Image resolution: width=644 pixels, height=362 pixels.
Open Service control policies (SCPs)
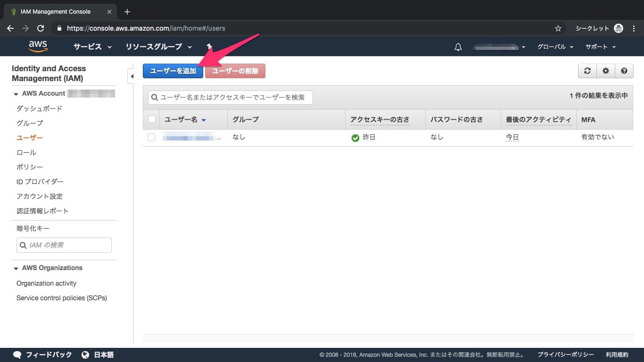62,298
